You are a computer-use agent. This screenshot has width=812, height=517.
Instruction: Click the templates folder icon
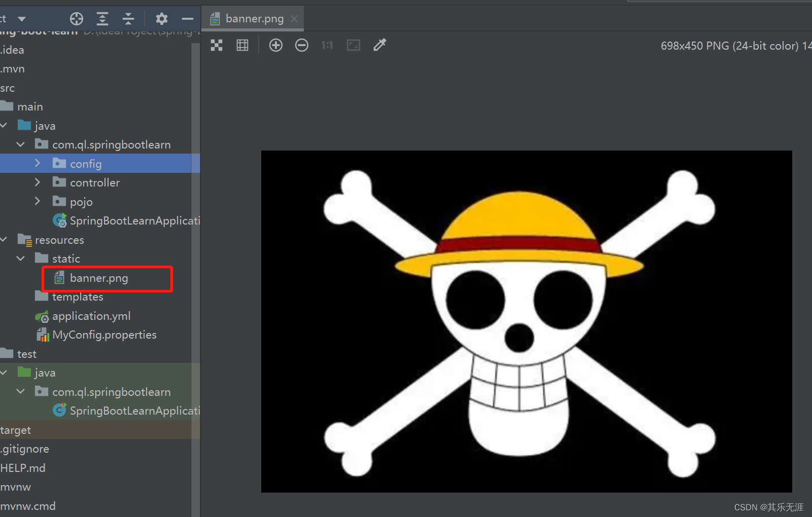coord(42,296)
